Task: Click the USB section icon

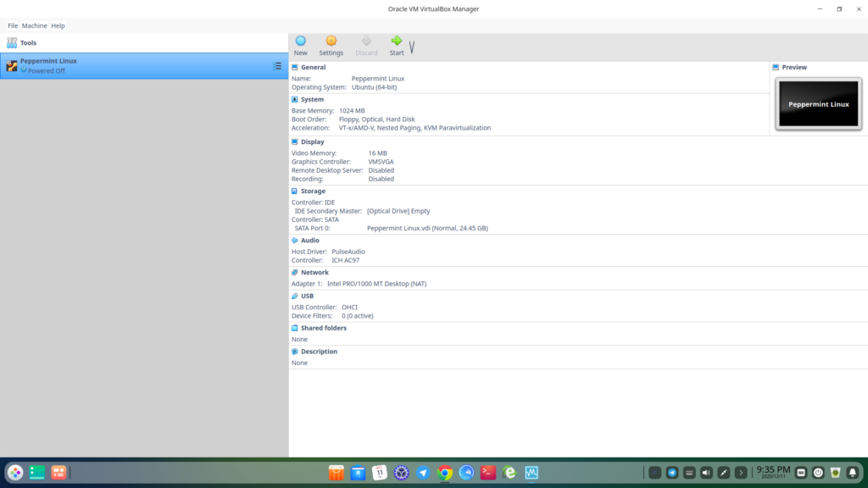Action: pos(296,296)
